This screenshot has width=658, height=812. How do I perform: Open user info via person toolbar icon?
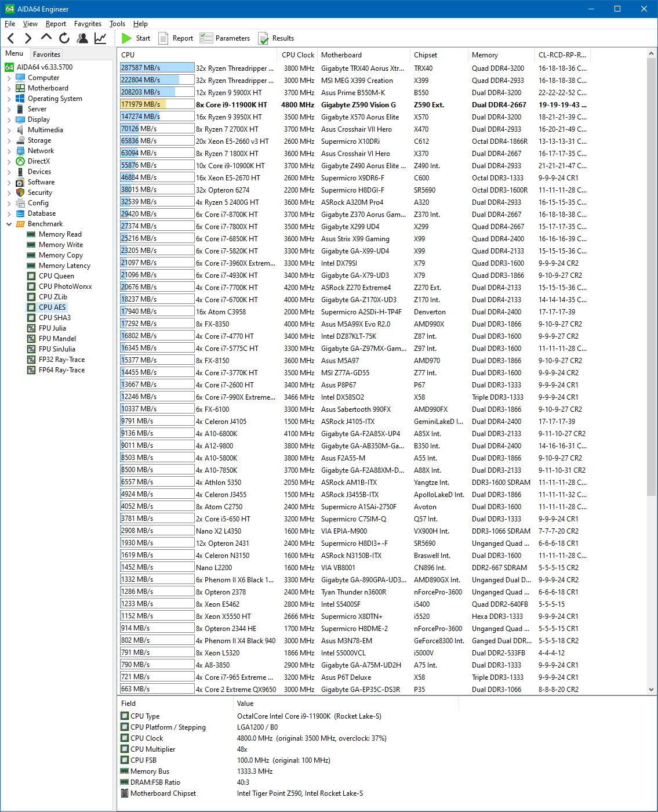point(82,38)
